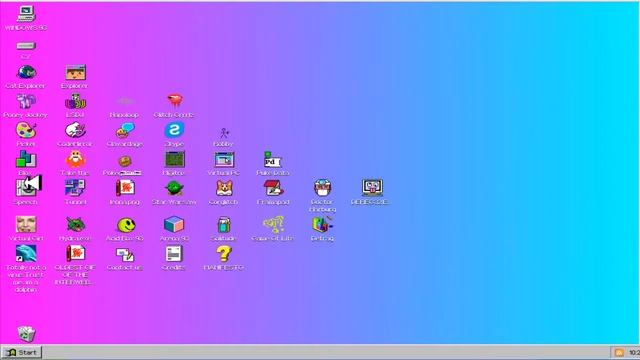Open the LSDJ icon
640x360 pixels.
[76, 101]
